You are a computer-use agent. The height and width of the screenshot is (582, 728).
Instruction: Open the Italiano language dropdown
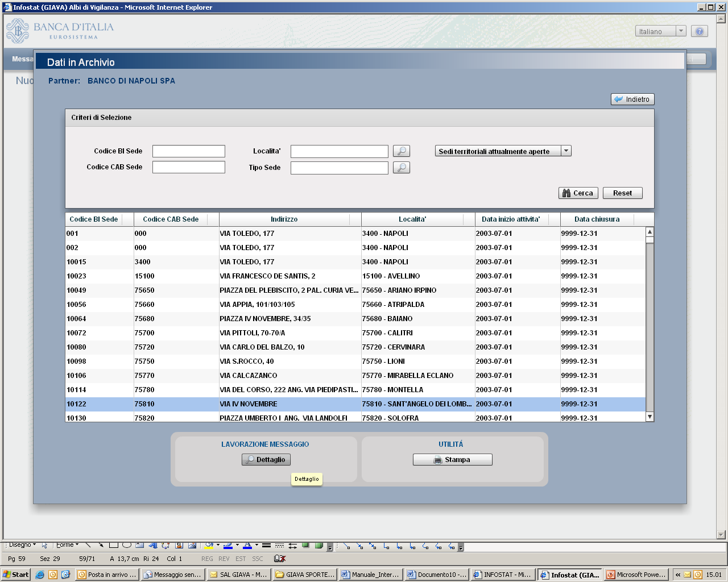coord(681,31)
